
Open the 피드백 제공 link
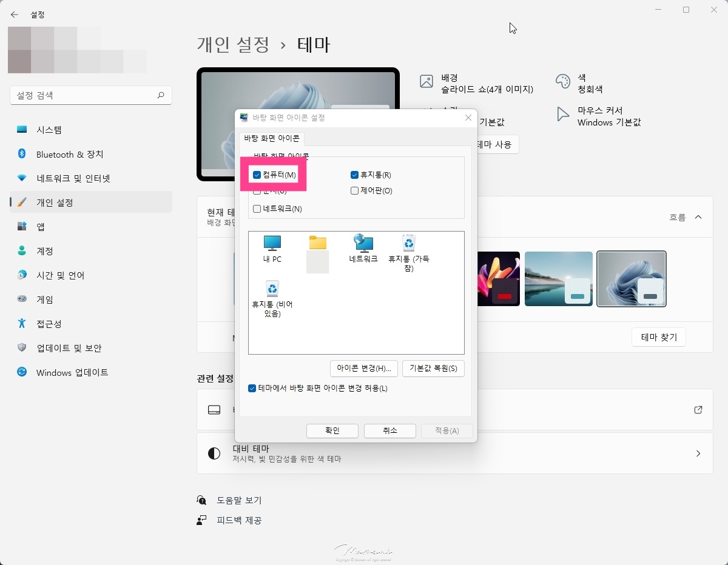point(239,520)
